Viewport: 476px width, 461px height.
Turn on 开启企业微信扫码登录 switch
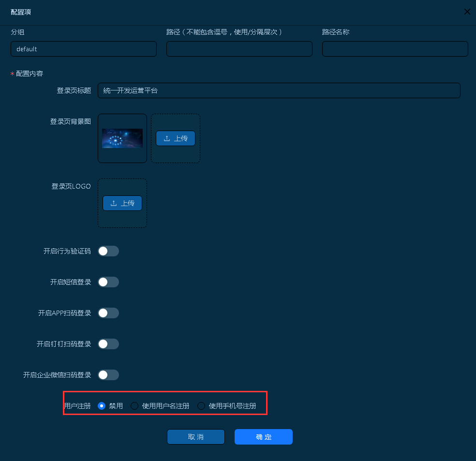(x=108, y=375)
